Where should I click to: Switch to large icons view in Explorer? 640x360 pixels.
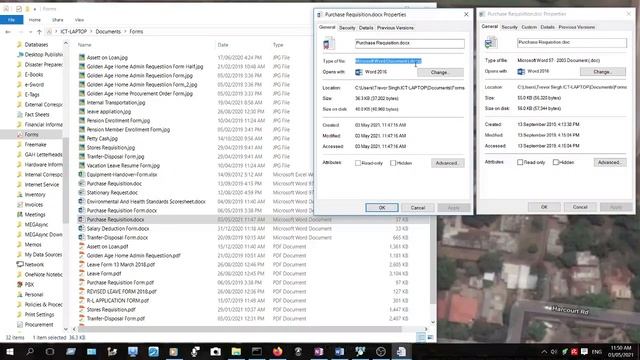tap(430, 338)
